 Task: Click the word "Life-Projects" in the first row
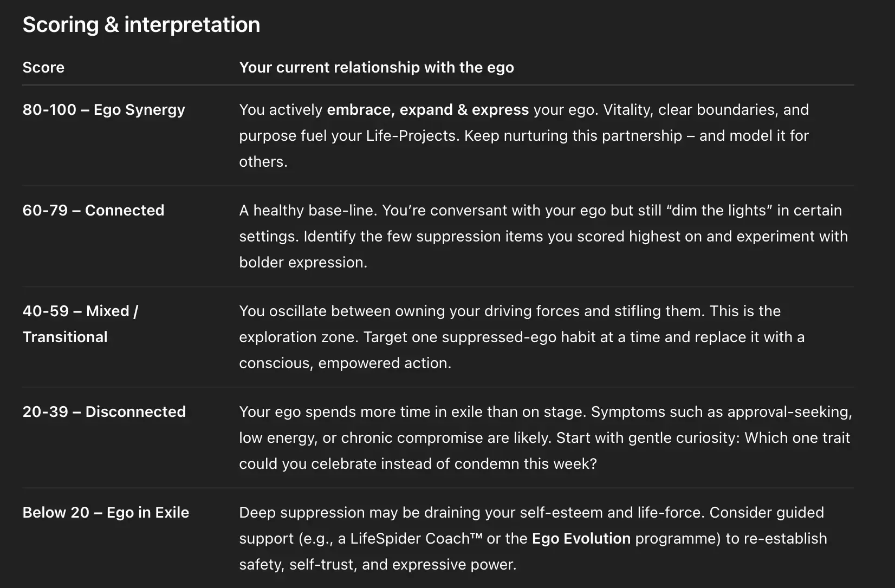tap(411, 136)
